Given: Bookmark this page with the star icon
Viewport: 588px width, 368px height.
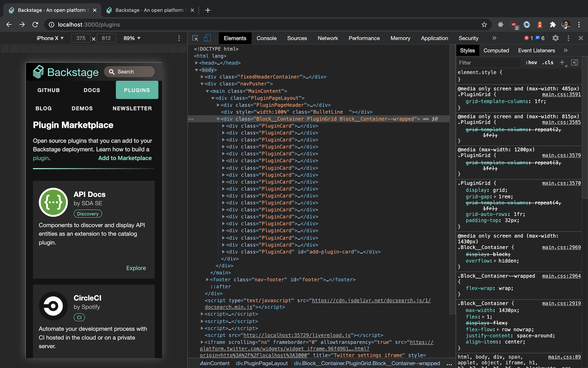Looking at the screenshot, I should [484, 25].
